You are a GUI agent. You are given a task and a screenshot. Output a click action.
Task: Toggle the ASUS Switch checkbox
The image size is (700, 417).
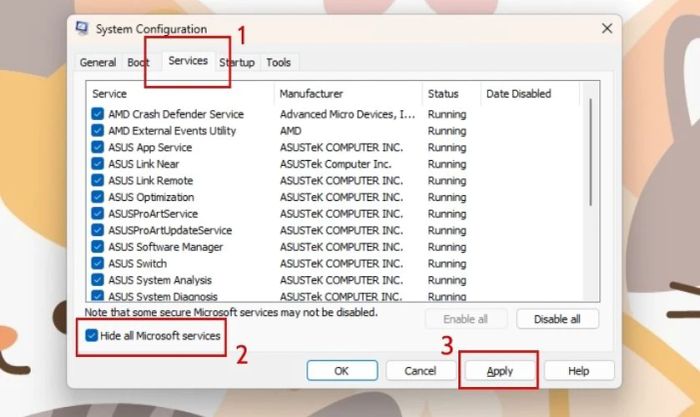[97, 263]
